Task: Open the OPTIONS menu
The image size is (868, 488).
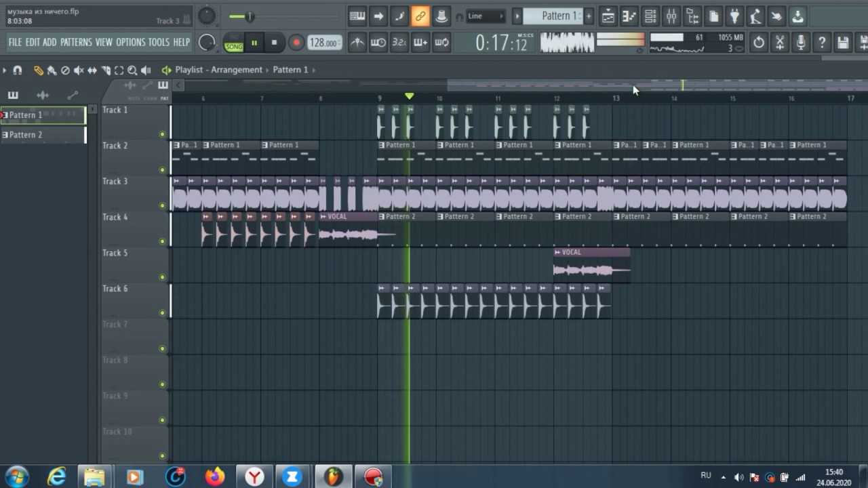Action: (x=131, y=42)
